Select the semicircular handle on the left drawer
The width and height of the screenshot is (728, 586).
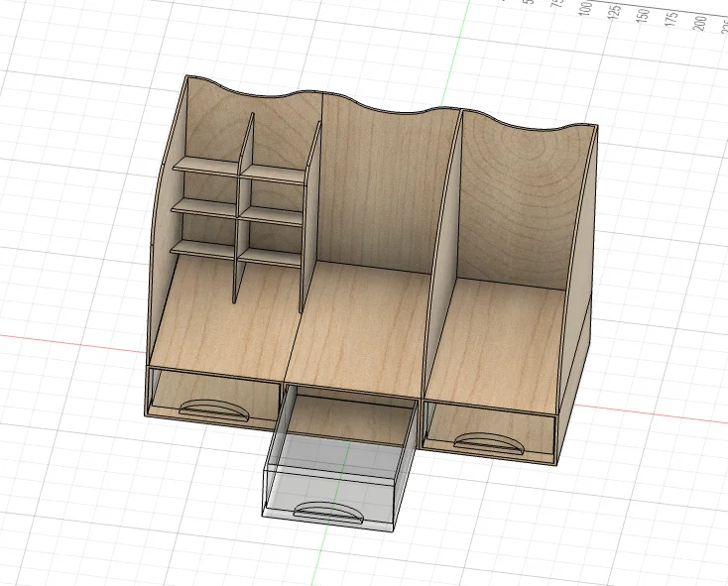click(215, 410)
